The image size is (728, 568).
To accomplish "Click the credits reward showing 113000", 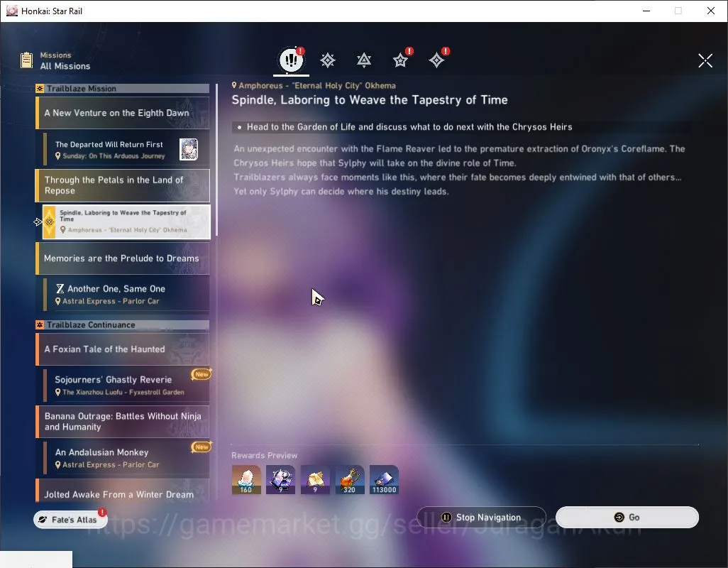I will (x=384, y=480).
